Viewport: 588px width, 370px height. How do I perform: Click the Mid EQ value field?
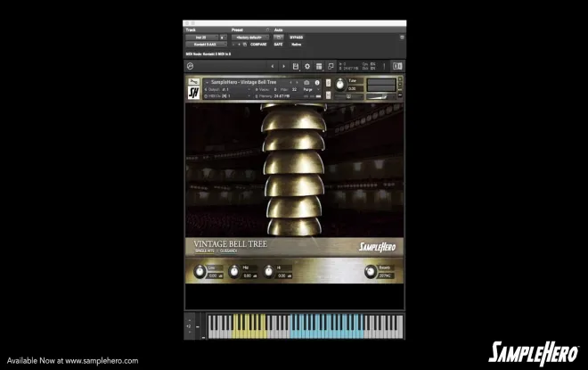click(x=249, y=275)
